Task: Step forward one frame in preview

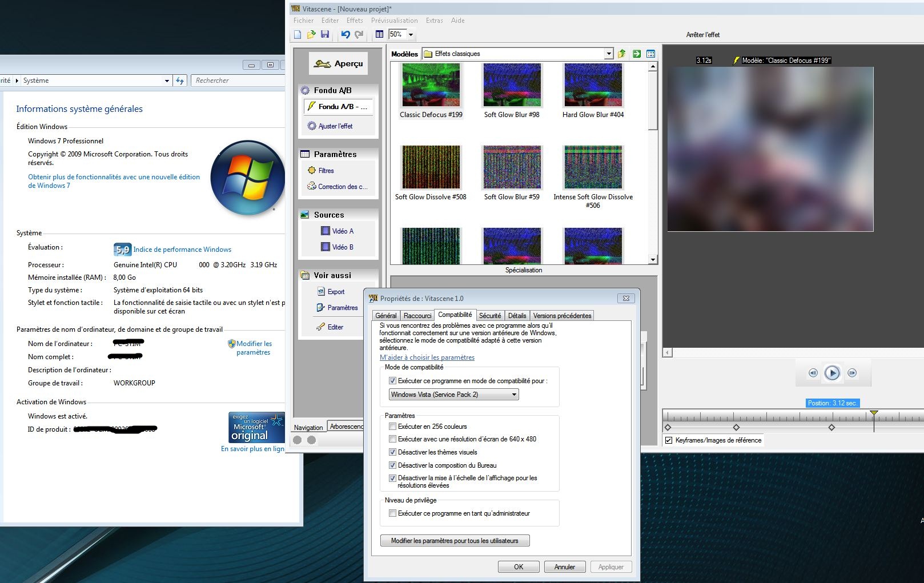Action: click(x=852, y=373)
